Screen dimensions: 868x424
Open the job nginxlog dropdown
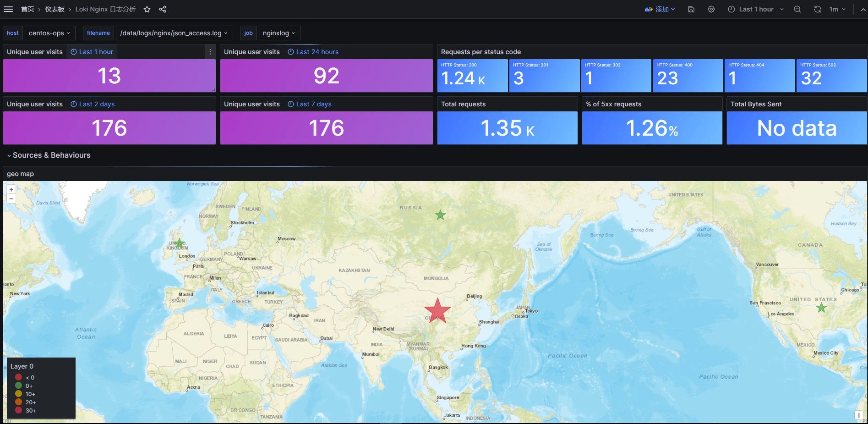pos(279,33)
